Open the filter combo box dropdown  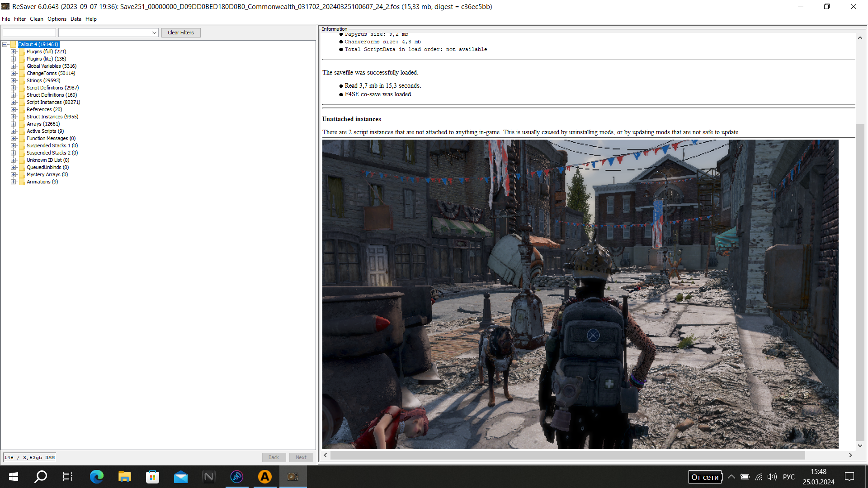coord(154,33)
